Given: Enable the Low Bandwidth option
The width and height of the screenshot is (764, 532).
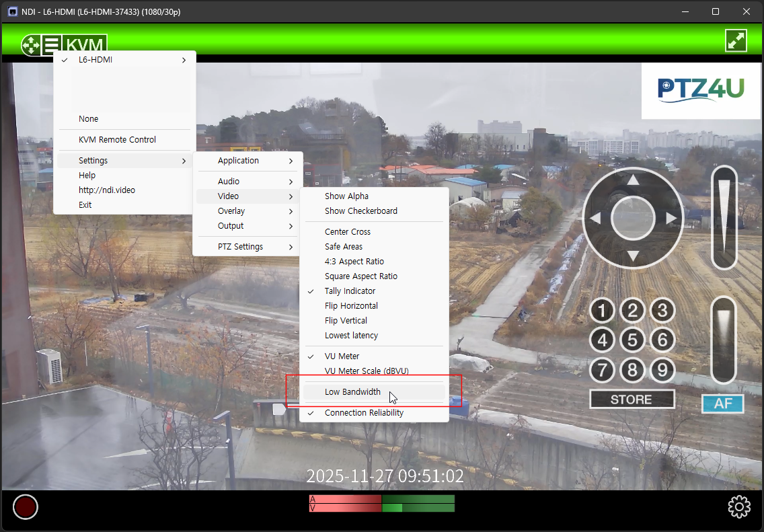Looking at the screenshot, I should (374, 391).
